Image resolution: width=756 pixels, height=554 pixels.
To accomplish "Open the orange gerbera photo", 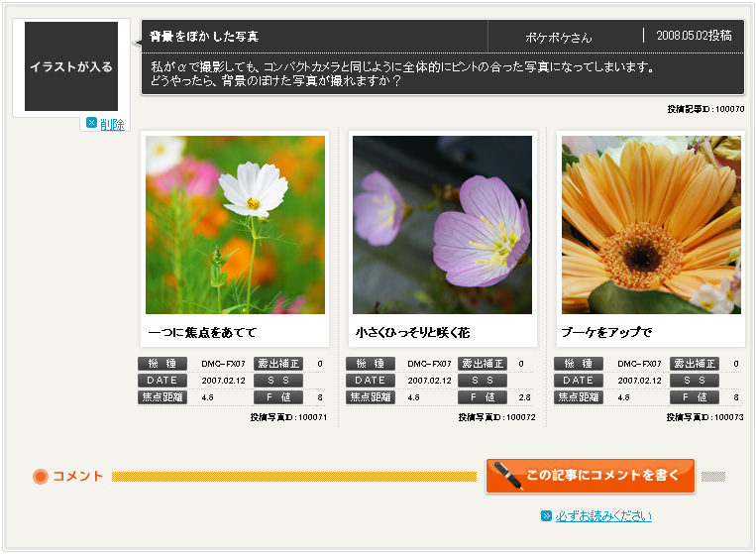I will 651,225.
